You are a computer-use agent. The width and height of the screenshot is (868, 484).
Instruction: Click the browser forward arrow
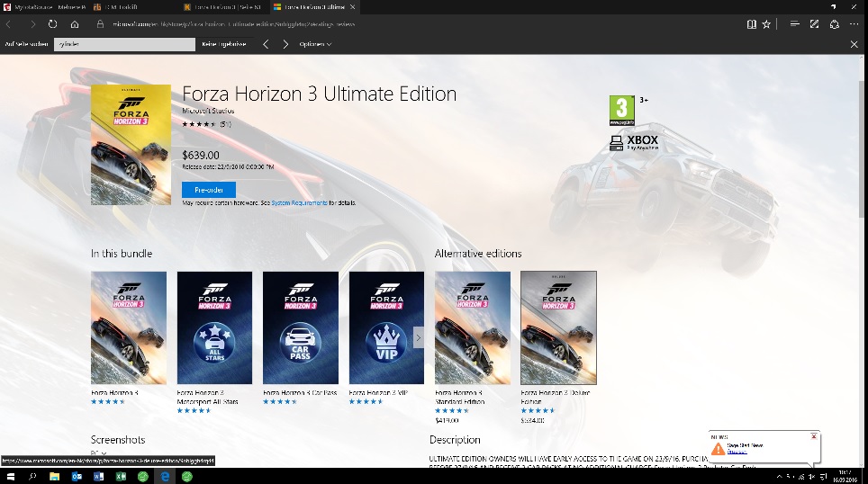[x=32, y=24]
